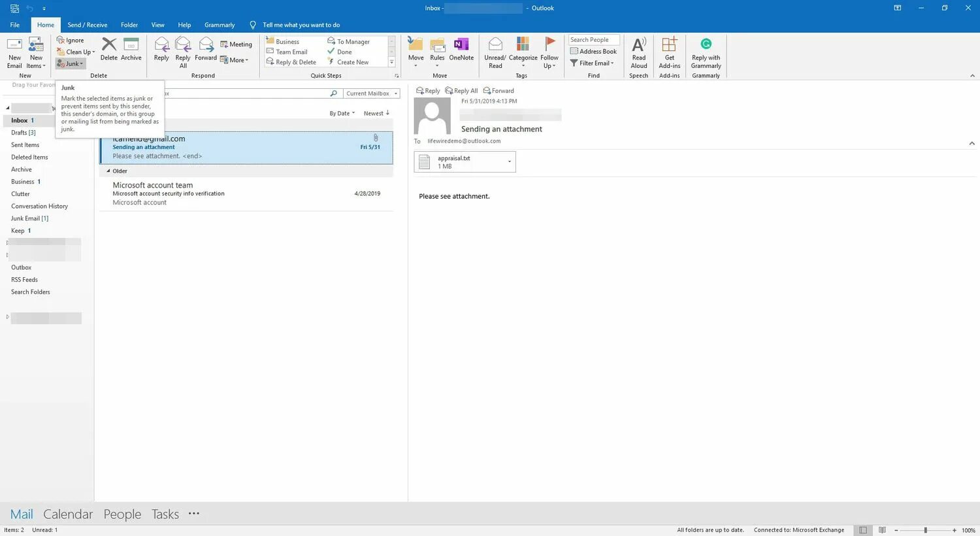Reply with a Meeting
The height and width of the screenshot is (536, 980).
236,44
